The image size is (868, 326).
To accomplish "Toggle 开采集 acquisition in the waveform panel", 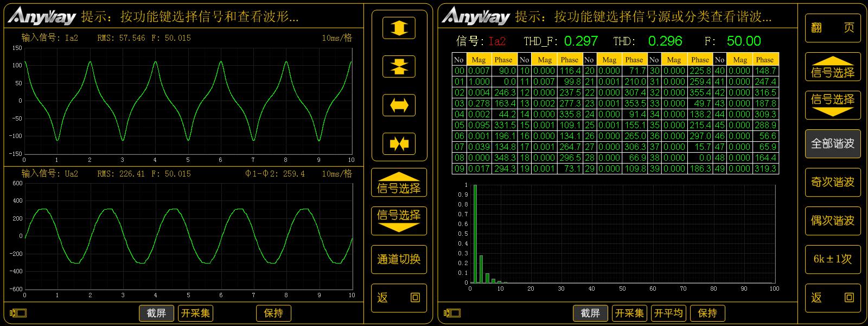I will pos(195,313).
